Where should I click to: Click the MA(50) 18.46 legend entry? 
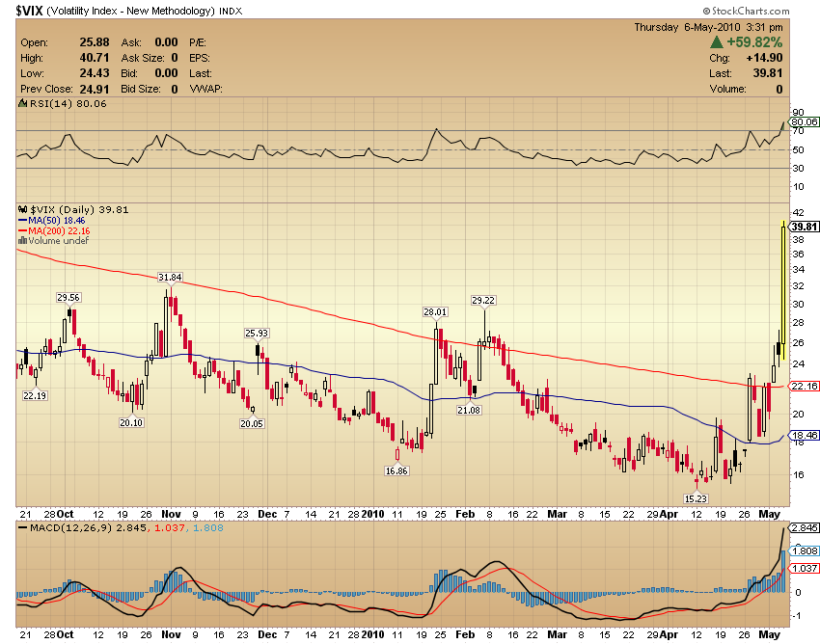[x=57, y=221]
